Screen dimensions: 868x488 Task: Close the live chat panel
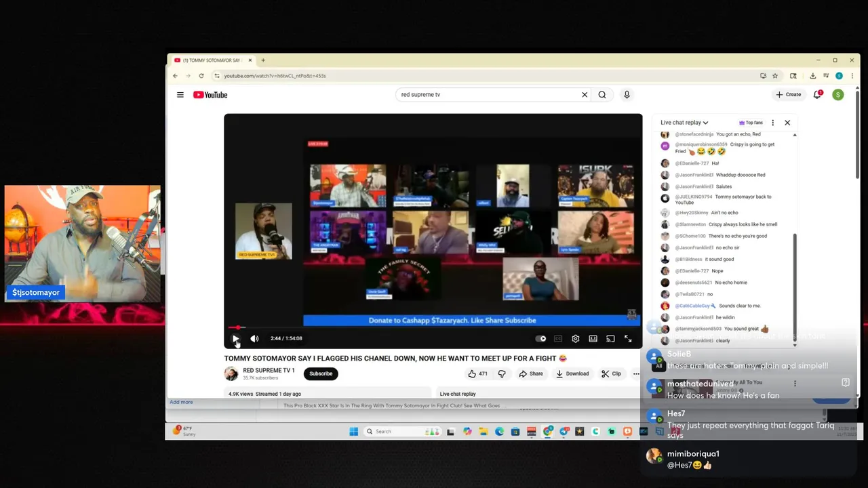click(787, 123)
